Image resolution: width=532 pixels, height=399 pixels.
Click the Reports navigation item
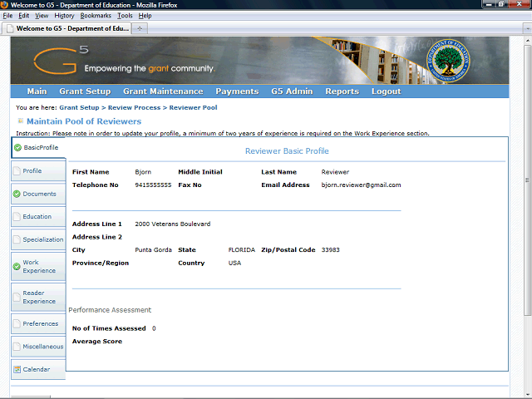(342, 91)
